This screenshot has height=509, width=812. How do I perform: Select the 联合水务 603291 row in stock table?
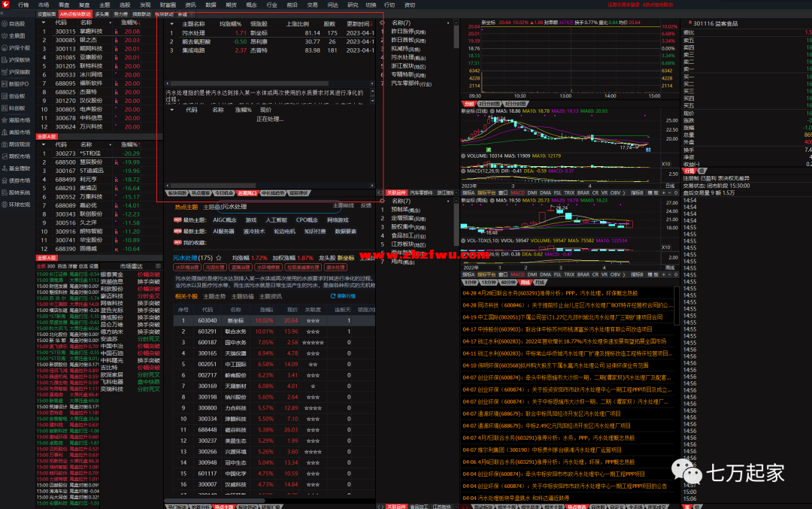click(274, 332)
